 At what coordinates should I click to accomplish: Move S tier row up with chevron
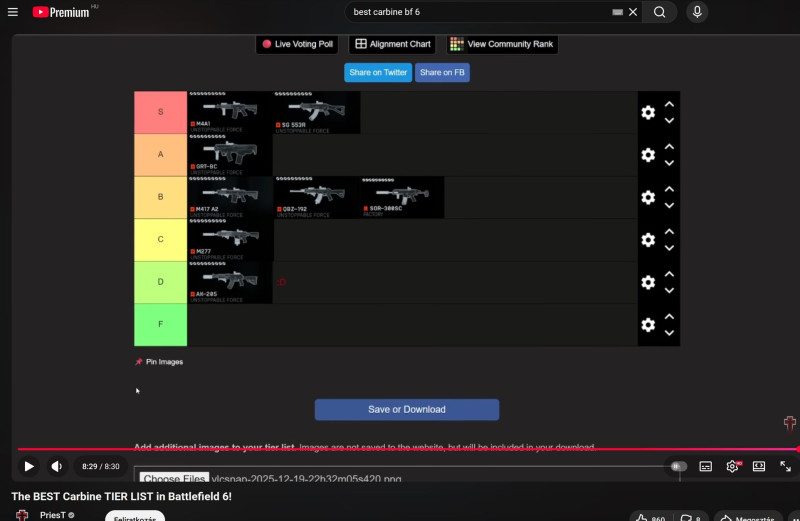pyautogui.click(x=669, y=104)
